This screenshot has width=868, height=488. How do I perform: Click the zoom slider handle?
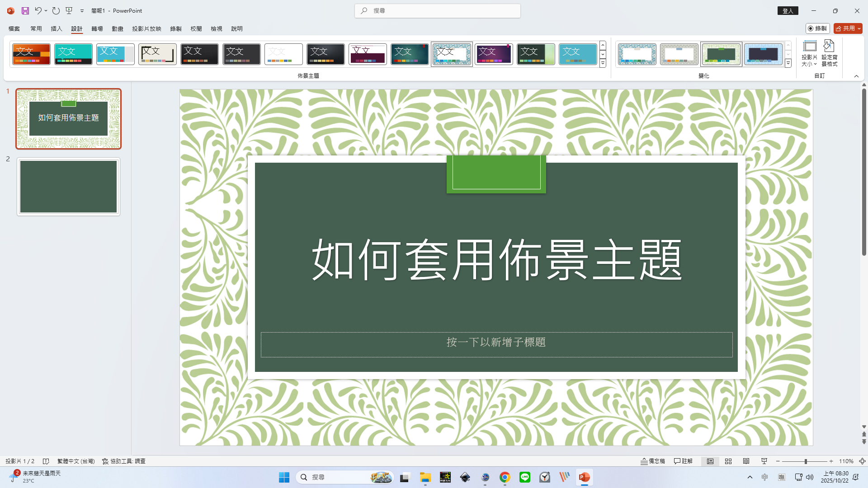click(806, 461)
